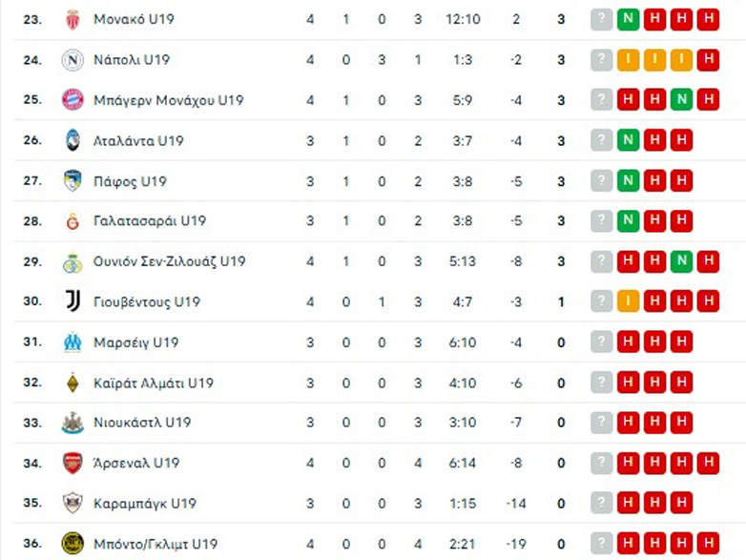Click the Marseille U19 crest
746x560 pixels.
tap(73, 342)
